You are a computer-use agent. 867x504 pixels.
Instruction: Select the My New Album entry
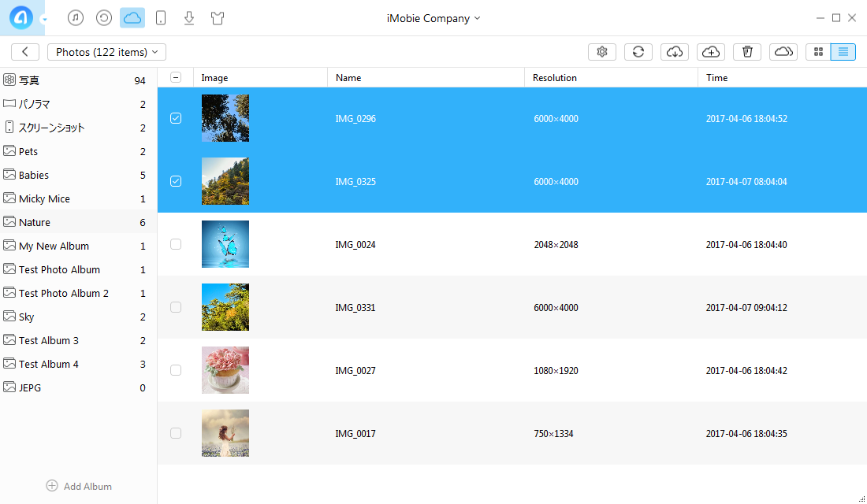click(x=79, y=246)
